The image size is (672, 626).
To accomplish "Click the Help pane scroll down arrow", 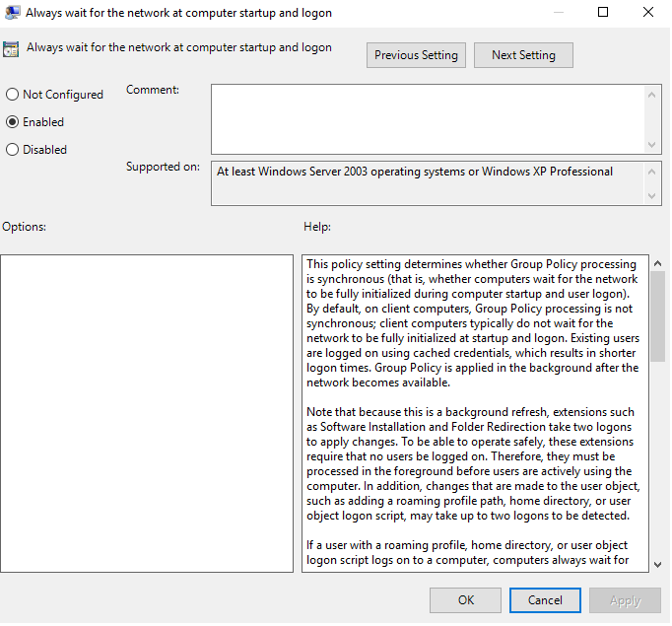I will point(657,563).
